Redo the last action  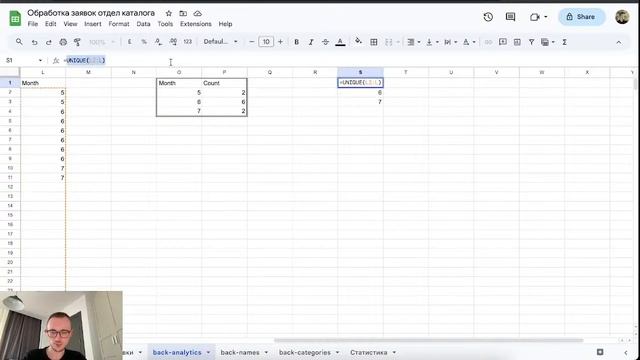coord(49,42)
